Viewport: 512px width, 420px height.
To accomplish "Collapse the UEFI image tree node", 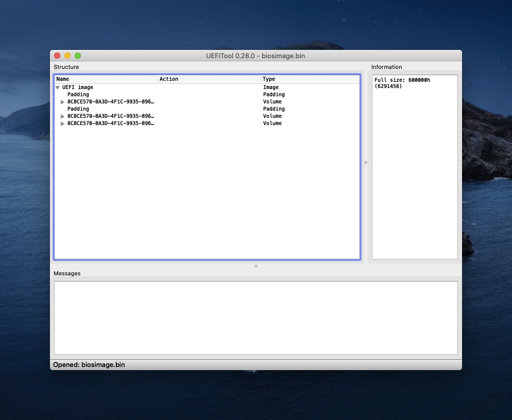I will click(58, 87).
